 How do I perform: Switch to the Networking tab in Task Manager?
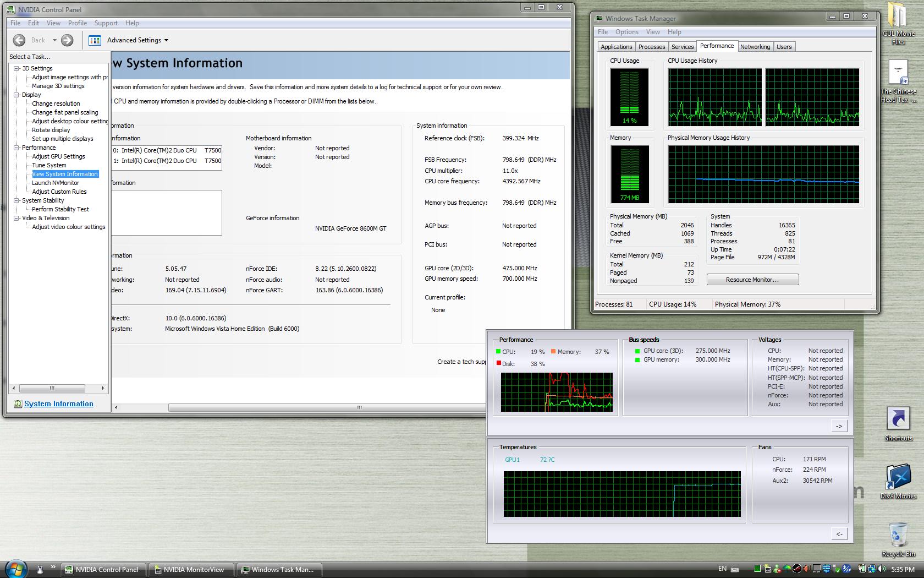(755, 47)
